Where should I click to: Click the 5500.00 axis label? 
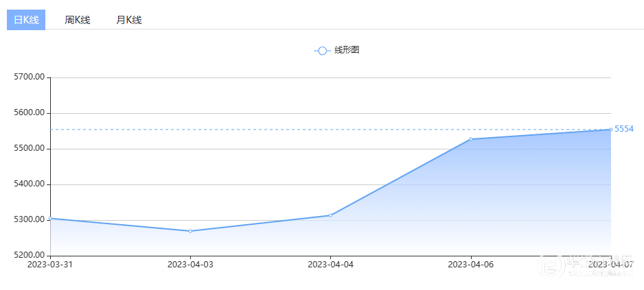29,149
